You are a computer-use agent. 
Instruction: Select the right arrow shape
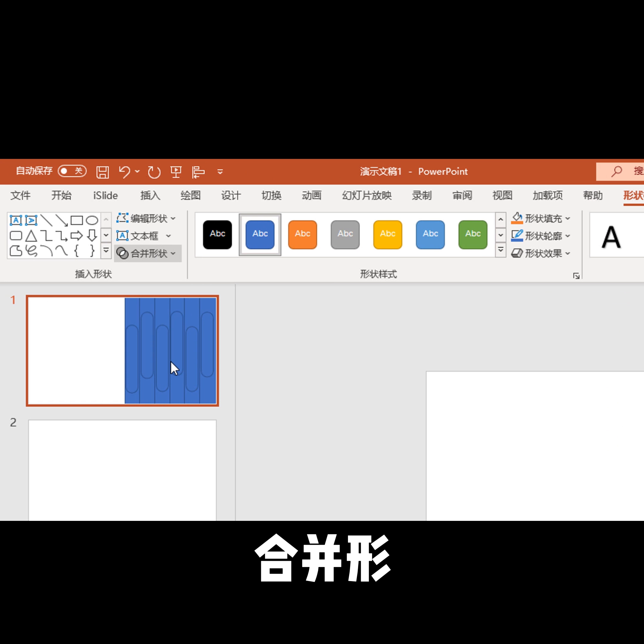coord(77,236)
